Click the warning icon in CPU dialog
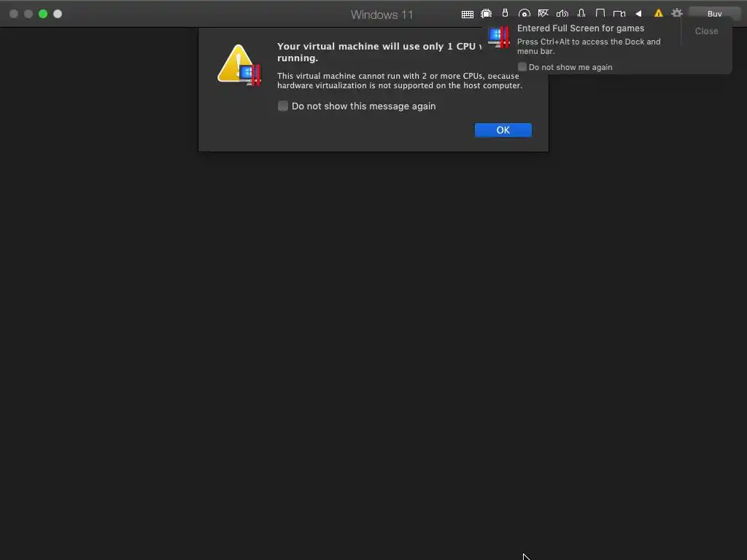The width and height of the screenshot is (747, 560). tap(239, 65)
